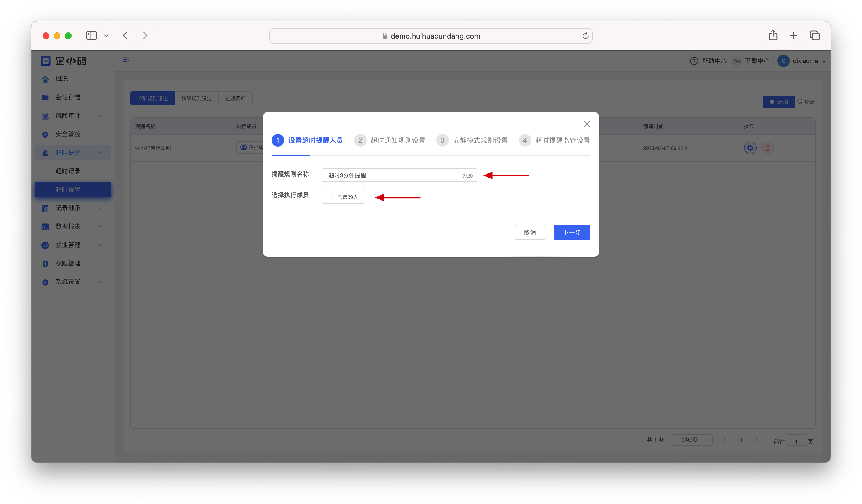Select step 2 超时通知规则设置
The height and width of the screenshot is (504, 862).
[x=390, y=140]
